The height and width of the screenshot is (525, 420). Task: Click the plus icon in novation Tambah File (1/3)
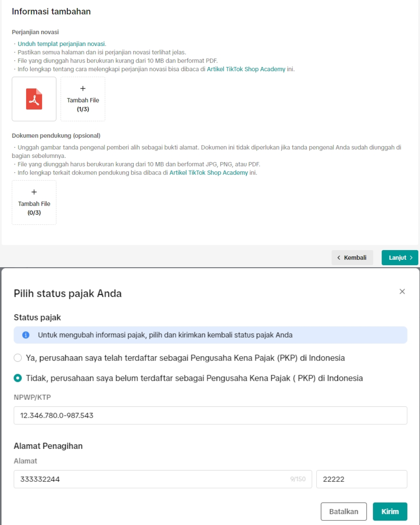(x=83, y=89)
